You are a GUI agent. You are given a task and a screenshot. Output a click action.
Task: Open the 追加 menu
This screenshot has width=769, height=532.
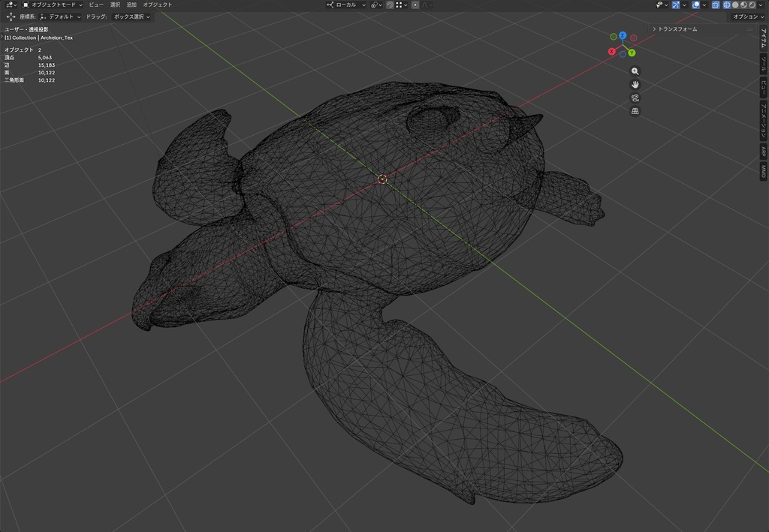[x=131, y=5]
